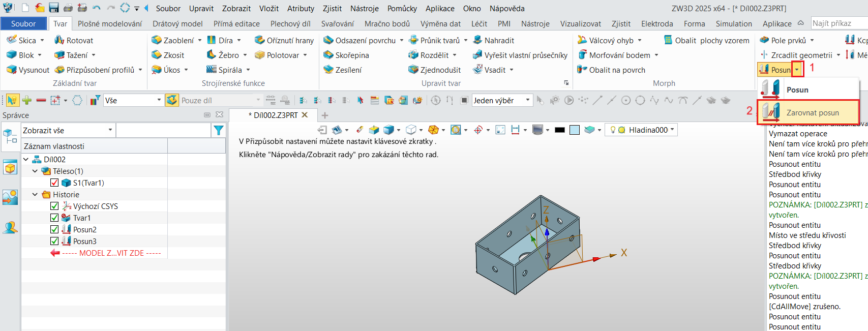
Task: Select the Spirála tool
Action: click(224, 70)
